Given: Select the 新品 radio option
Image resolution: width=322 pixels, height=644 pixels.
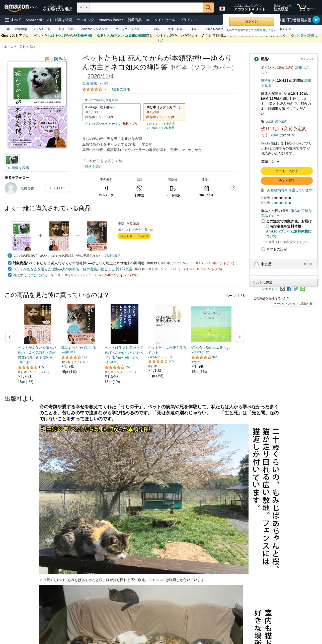Looking at the screenshot, I should coord(256,59).
